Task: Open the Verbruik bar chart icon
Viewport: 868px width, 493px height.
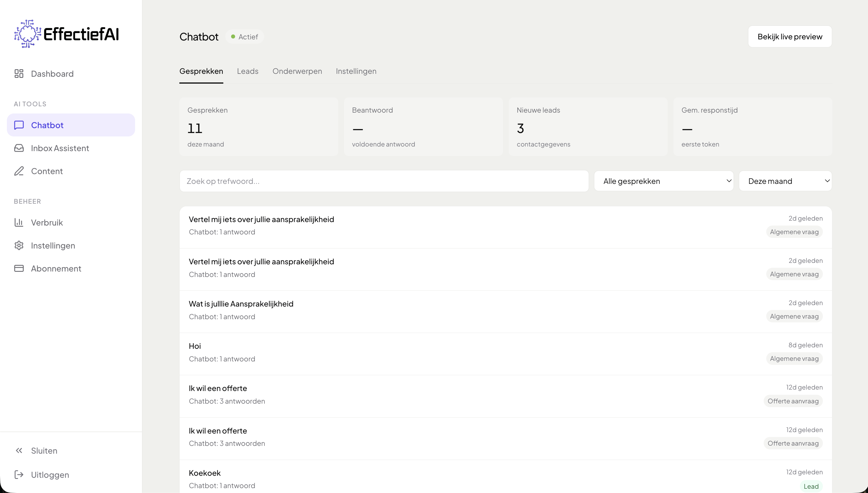Action: (19, 222)
